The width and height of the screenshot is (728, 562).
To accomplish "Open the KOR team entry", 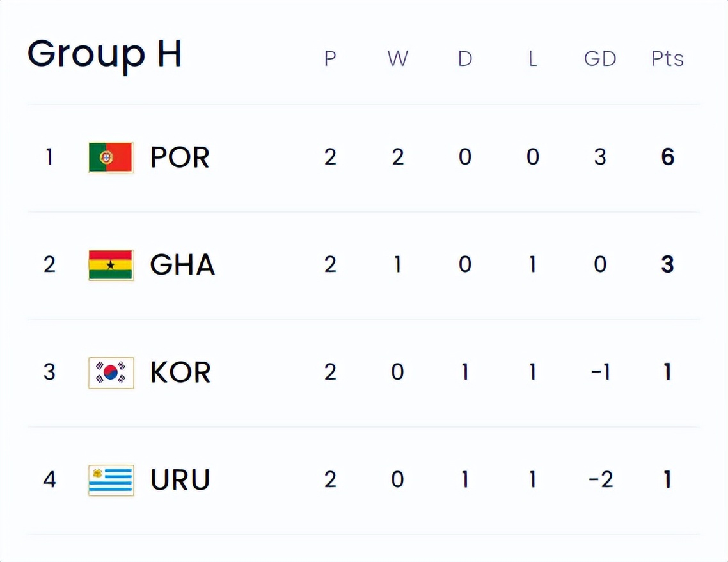I will (x=180, y=373).
